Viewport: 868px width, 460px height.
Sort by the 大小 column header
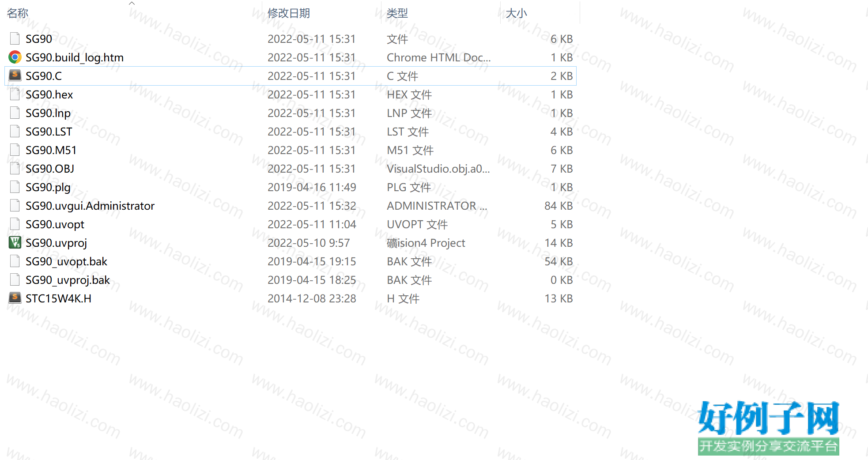517,13
